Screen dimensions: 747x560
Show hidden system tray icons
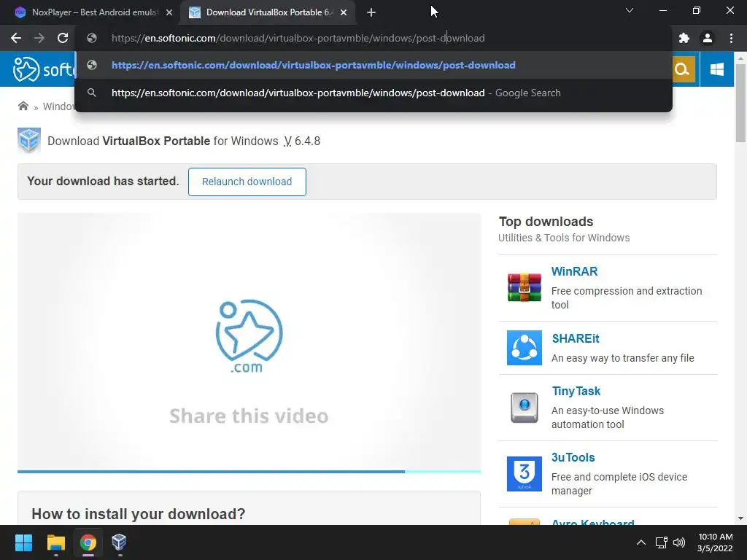641,542
